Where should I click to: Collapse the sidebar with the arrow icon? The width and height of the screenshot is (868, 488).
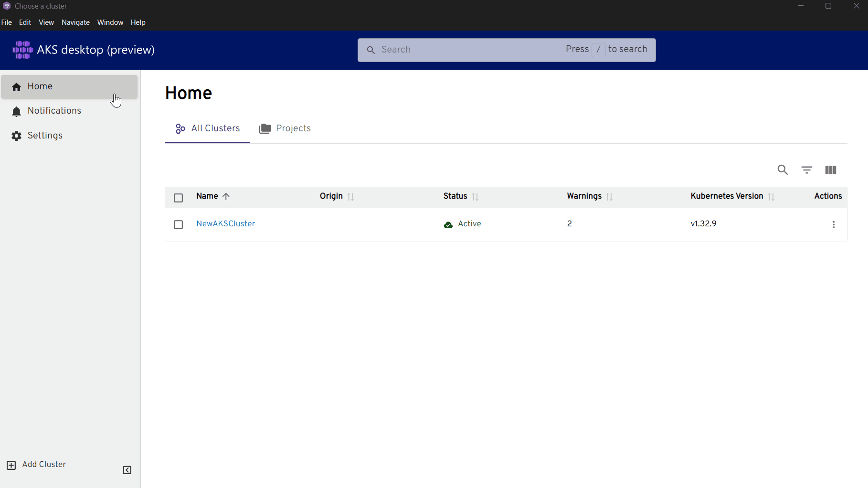click(x=127, y=470)
